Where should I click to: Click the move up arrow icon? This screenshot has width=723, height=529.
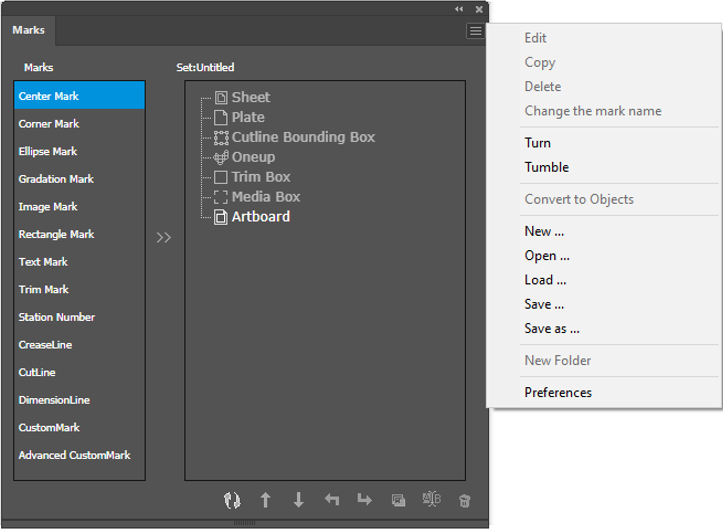click(x=265, y=500)
